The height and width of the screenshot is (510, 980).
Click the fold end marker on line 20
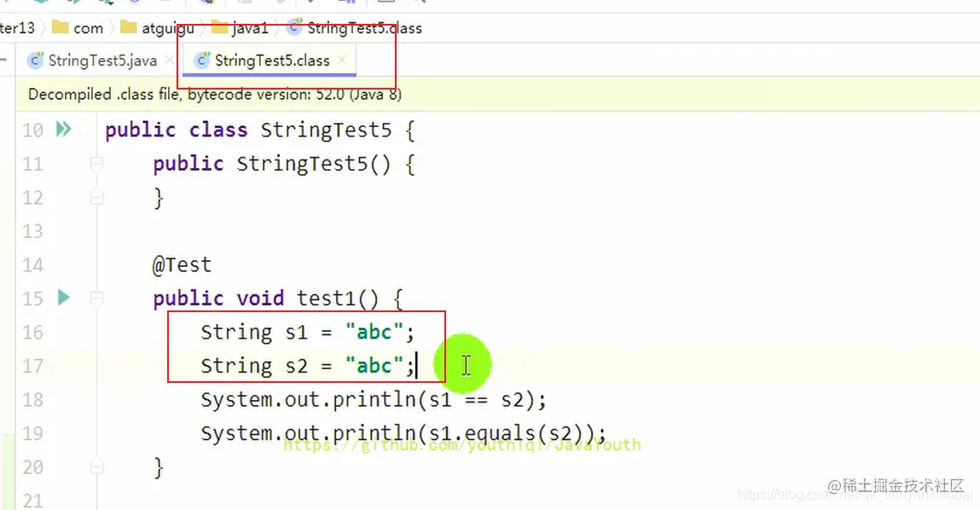point(96,467)
